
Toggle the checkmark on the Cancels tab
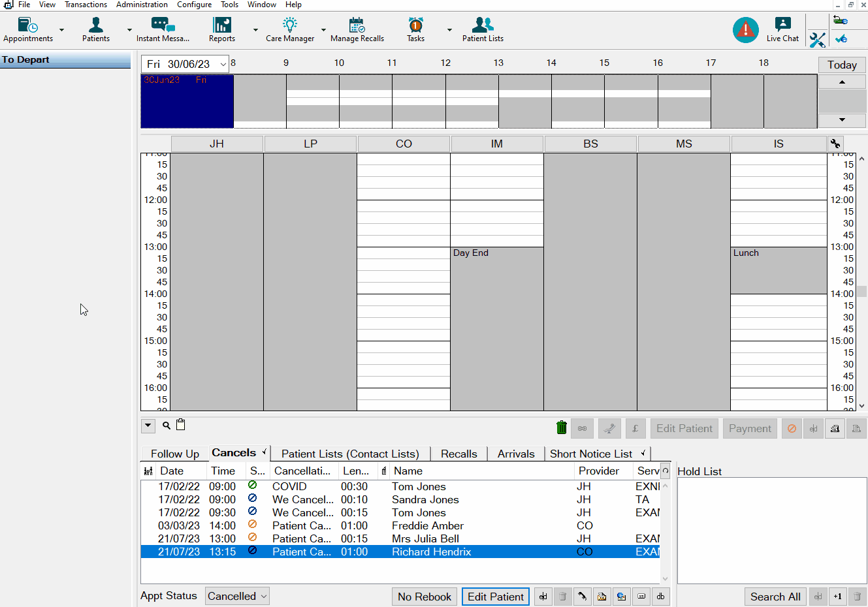coord(265,452)
